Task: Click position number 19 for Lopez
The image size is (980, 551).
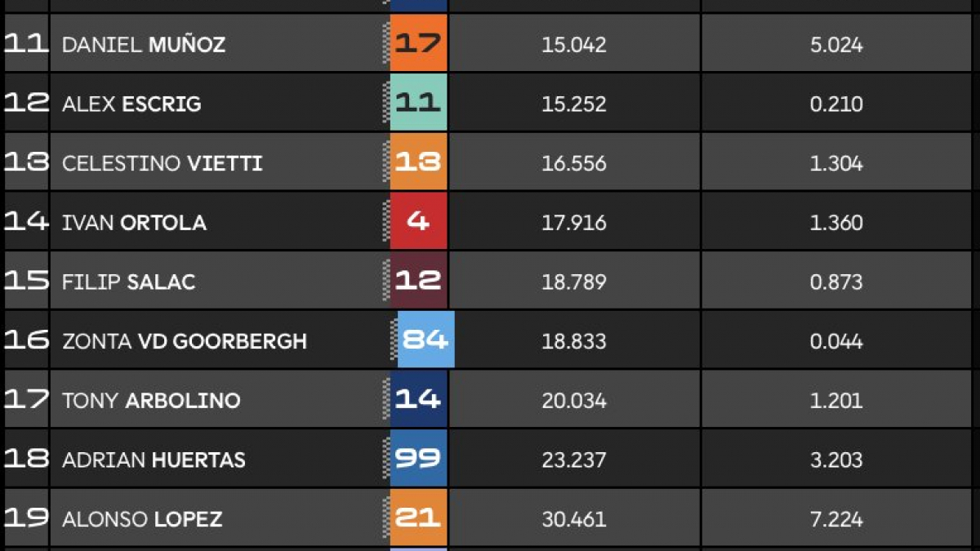Action: 26,518
